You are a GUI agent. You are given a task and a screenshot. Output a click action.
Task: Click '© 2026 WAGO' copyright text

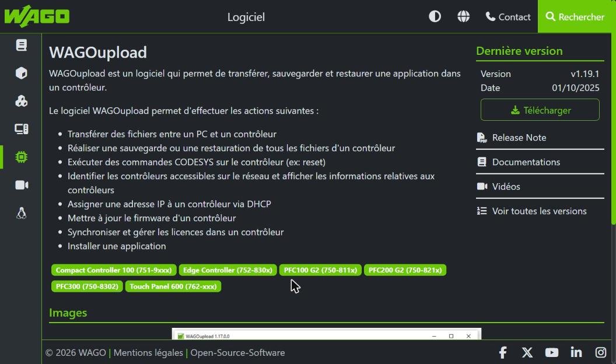(75, 352)
